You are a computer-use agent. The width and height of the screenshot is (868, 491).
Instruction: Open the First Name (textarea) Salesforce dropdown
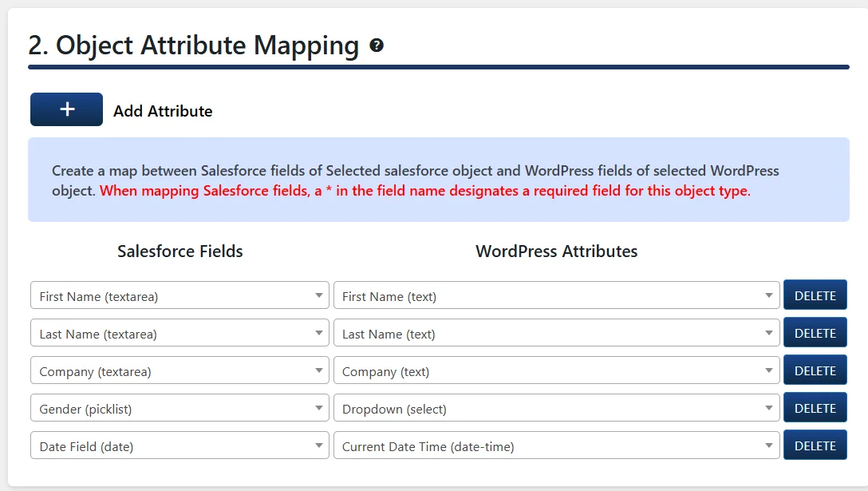(180, 295)
